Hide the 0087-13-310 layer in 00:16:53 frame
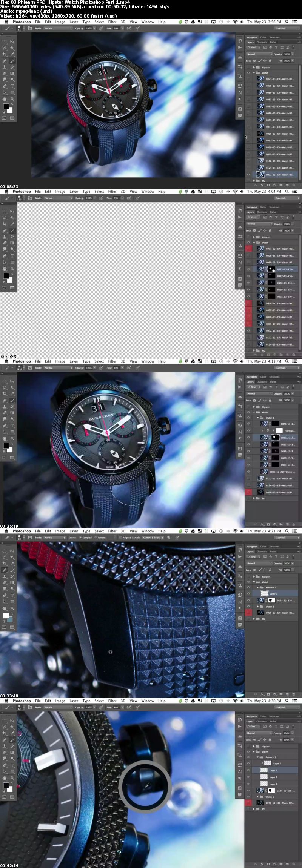Viewport: 302px width, 868px height. coord(248,276)
